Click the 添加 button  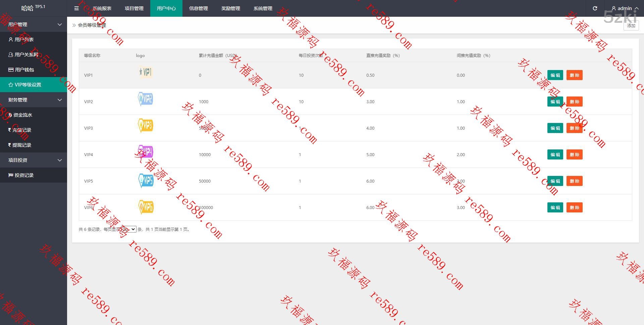click(x=631, y=25)
